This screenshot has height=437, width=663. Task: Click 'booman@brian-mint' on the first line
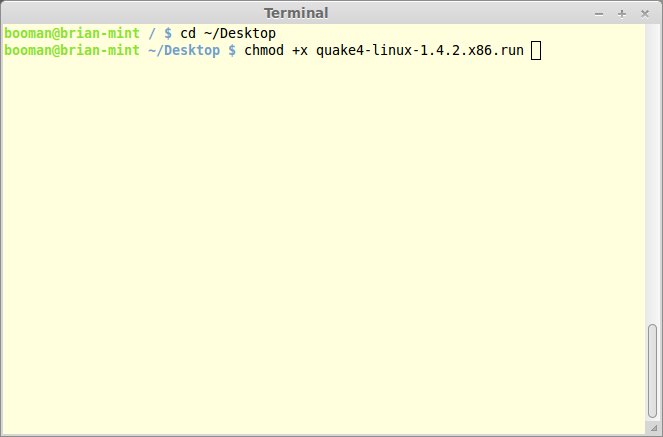tap(72, 33)
